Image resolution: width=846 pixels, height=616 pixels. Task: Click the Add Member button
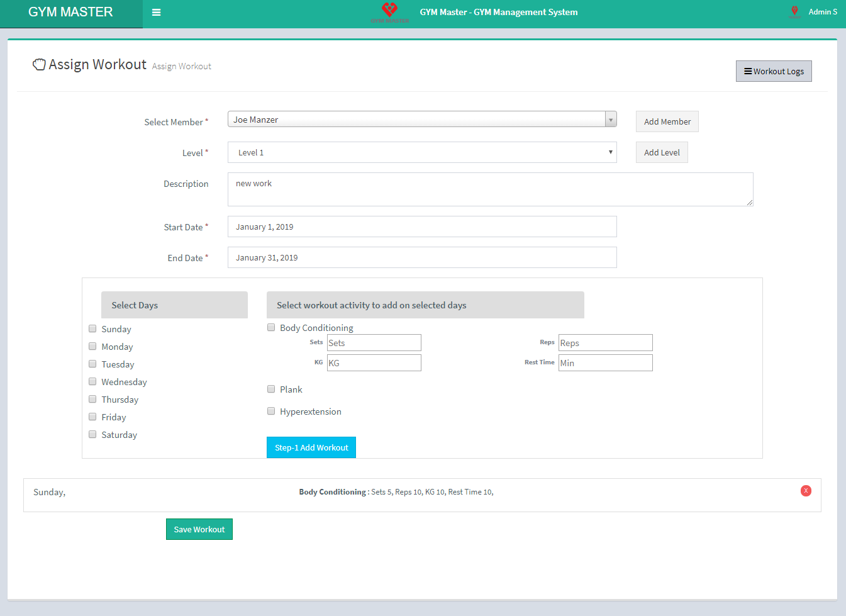[x=667, y=121]
